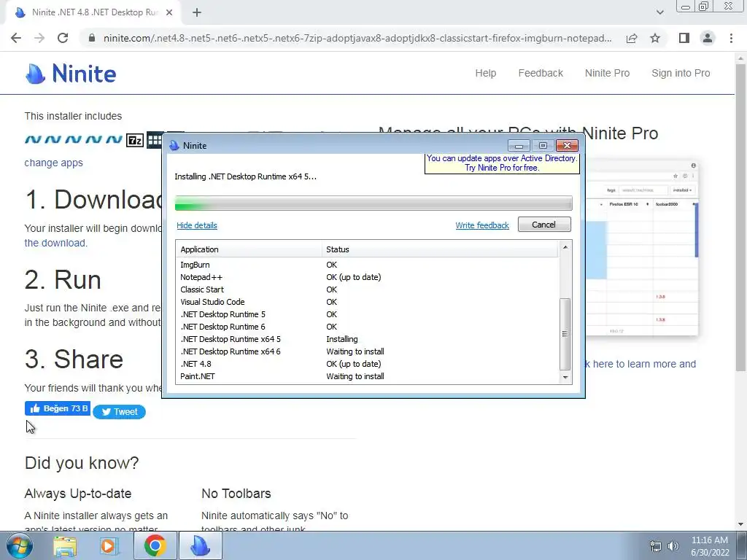This screenshot has height=560, width=747.
Task: Select the .NET Desktop Runtime 5 row
Action: click(x=368, y=314)
